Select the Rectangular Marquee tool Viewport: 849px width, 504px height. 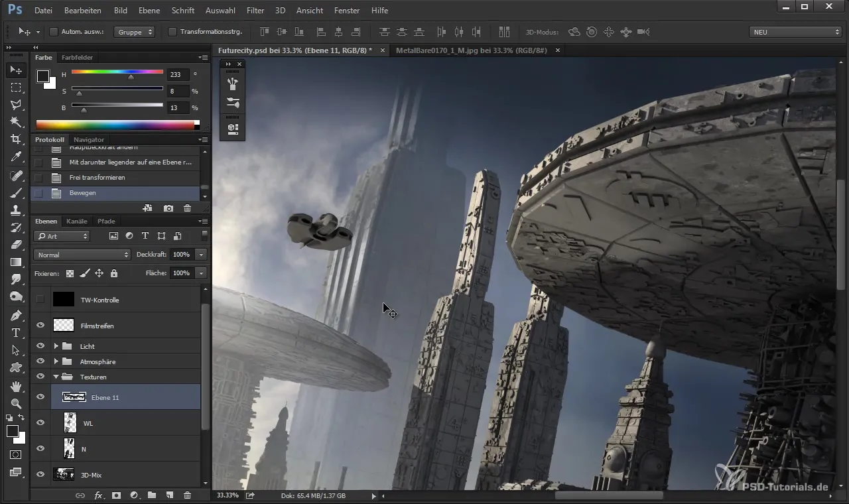(x=16, y=88)
